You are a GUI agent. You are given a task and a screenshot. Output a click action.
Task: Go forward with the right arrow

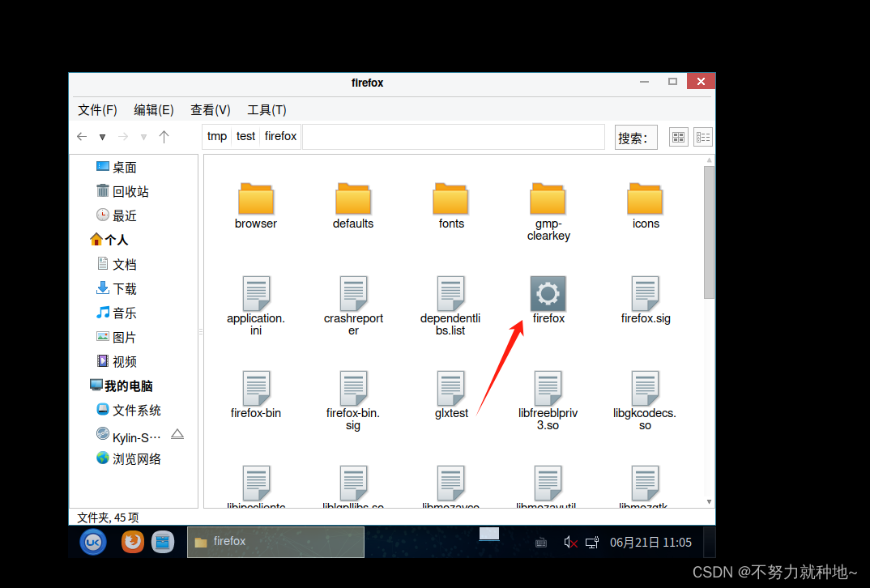(x=123, y=136)
